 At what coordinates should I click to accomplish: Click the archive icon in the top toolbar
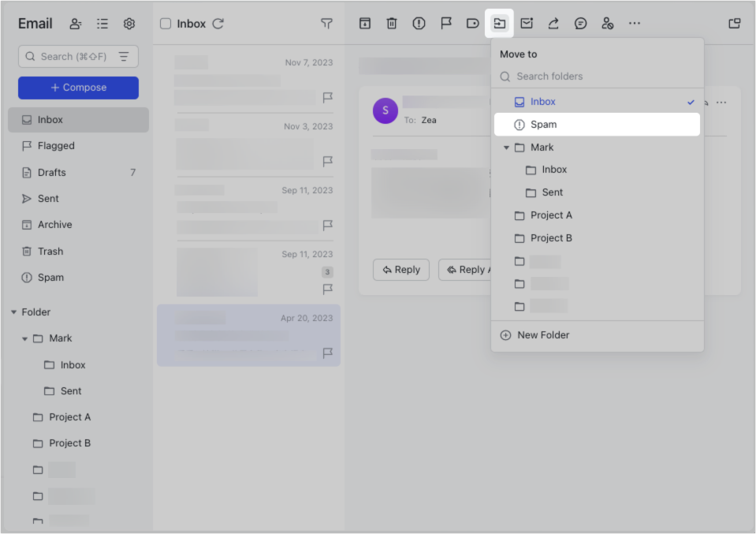coord(365,24)
